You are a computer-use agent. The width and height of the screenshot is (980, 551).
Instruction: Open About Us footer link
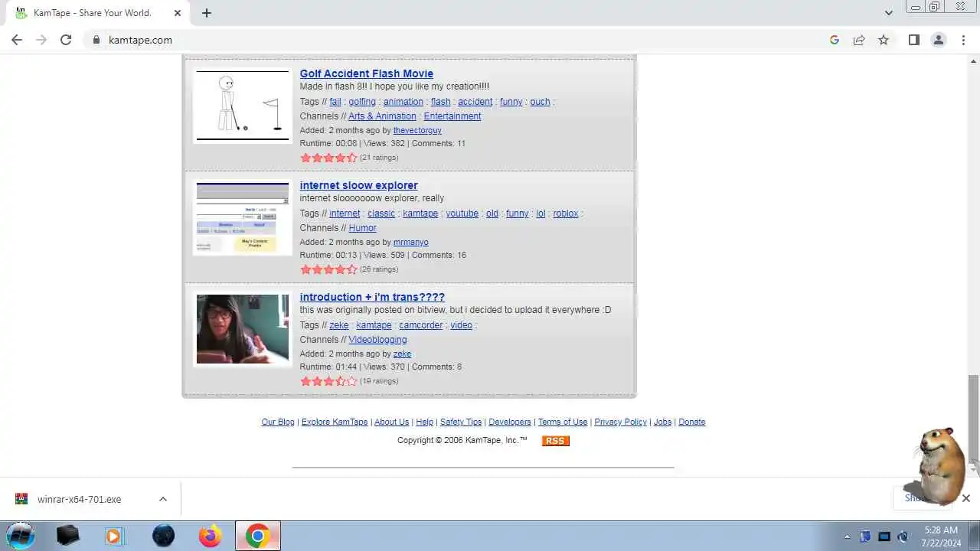point(392,422)
